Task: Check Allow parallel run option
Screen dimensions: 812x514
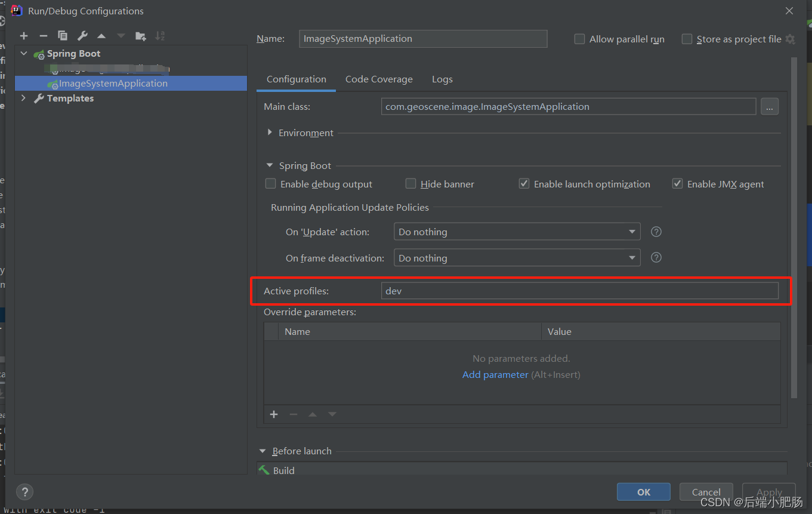Action: (579, 39)
